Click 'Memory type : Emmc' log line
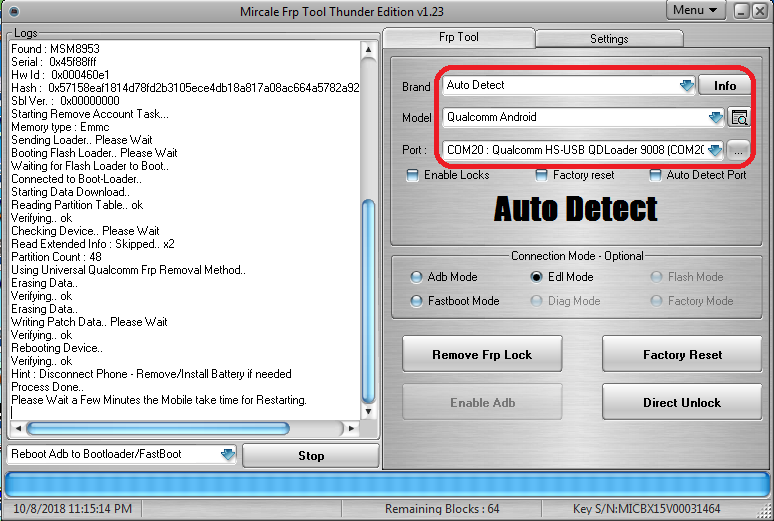The image size is (774, 521). pyautogui.click(x=60, y=127)
